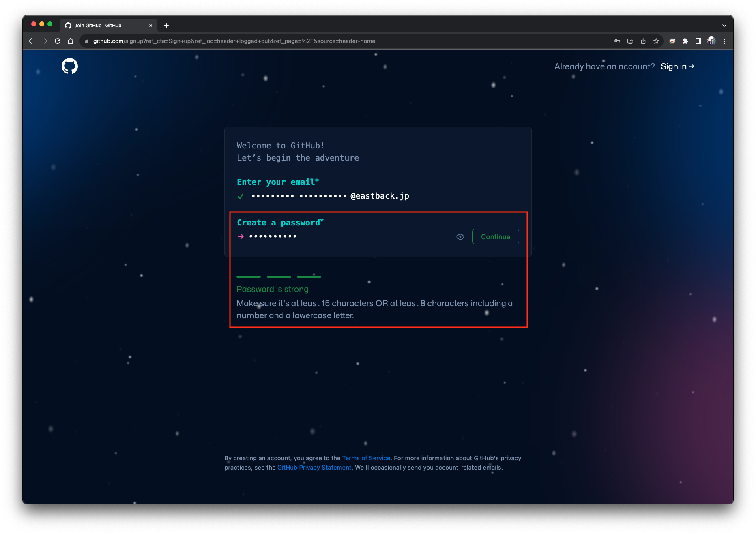Follow the Sign in link
Screen dimensions: 756x534
coord(677,66)
